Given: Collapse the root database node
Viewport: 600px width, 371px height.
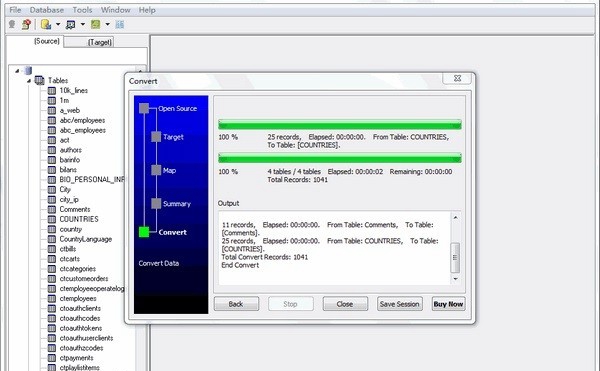Looking at the screenshot, I should click(x=17, y=71).
